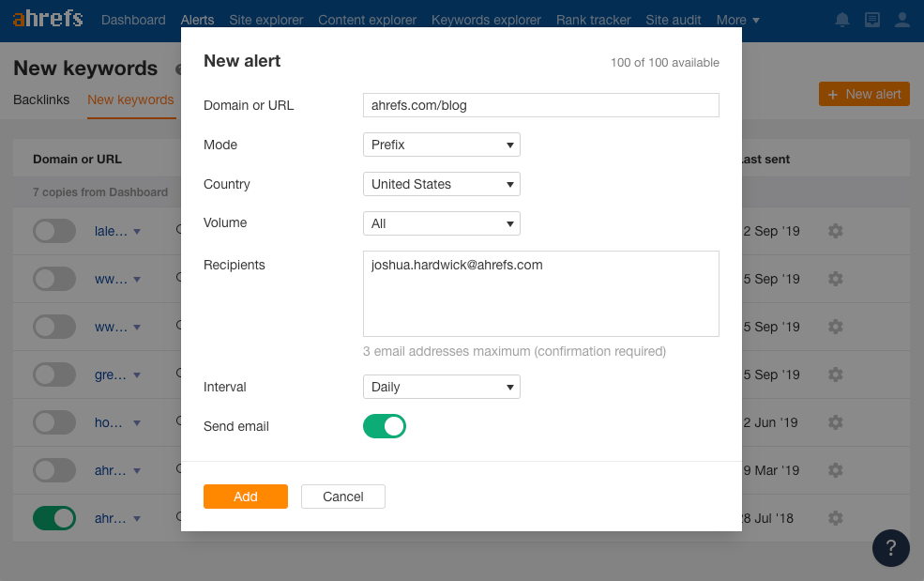Open the help question mark button
The height and width of the screenshot is (581, 924).
[x=890, y=548]
